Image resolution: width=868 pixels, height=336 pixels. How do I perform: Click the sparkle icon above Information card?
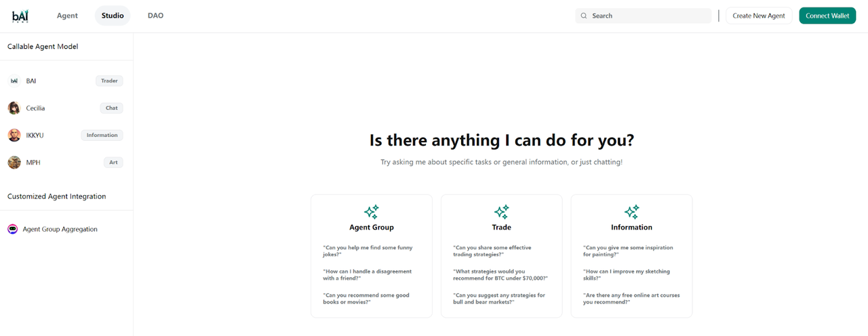point(631,211)
